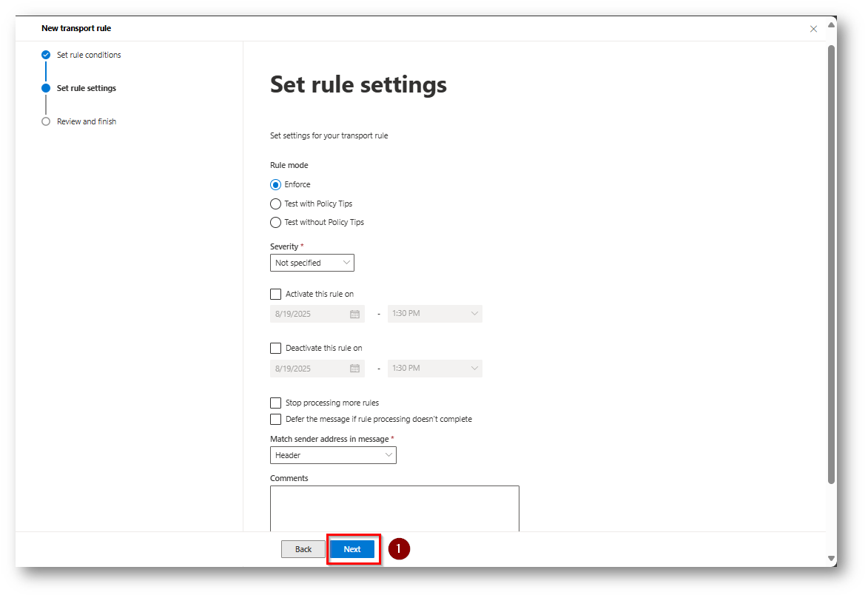Click into the Comments text box
This screenshot has height=598, width=868.
coord(394,508)
